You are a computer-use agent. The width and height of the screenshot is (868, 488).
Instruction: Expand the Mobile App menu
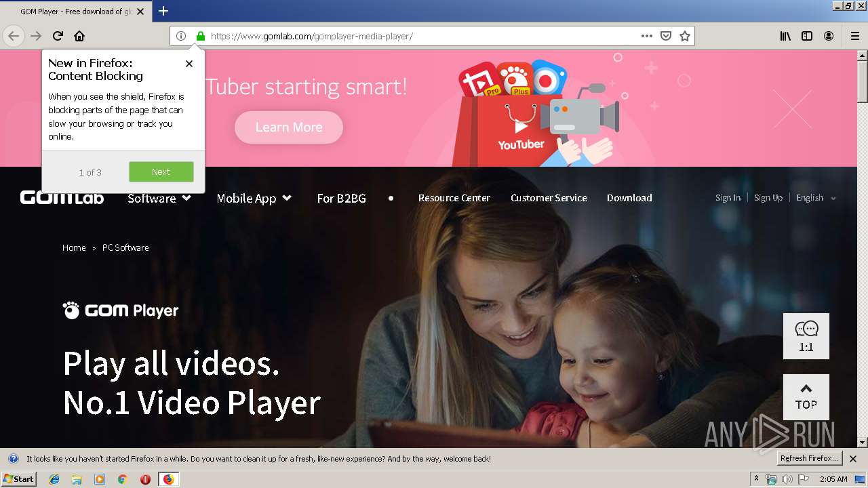coord(254,198)
